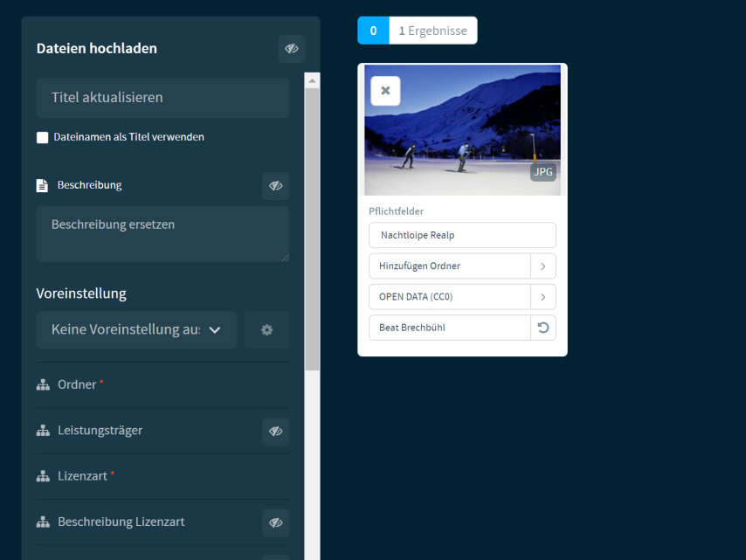The height and width of the screenshot is (560, 746).
Task: Click the hierarchy icon beside Lizenzart
Action: point(43,476)
